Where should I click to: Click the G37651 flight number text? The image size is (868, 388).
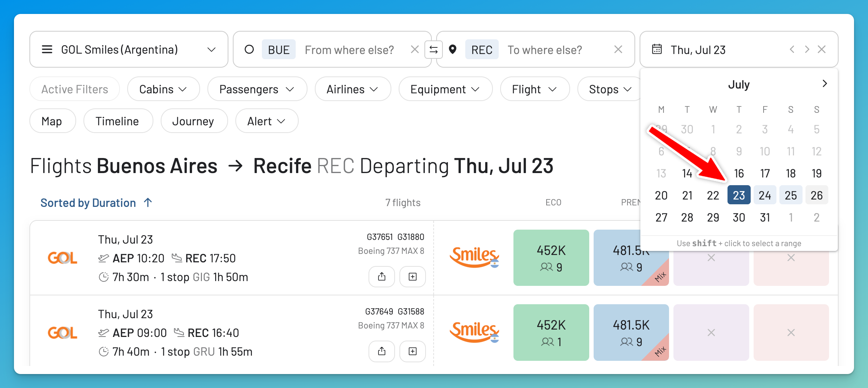380,237
